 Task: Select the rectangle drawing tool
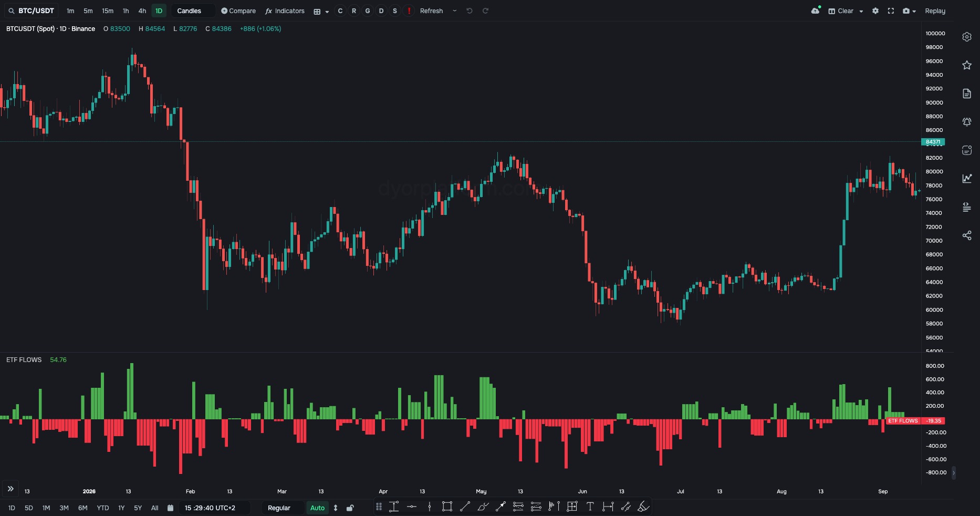[447, 507]
